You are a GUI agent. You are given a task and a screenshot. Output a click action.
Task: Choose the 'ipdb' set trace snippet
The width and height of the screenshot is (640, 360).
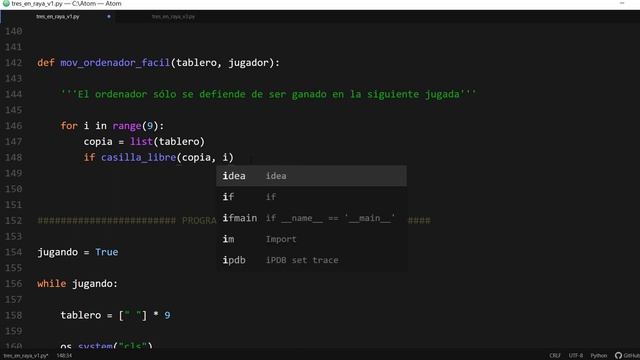[311, 260]
